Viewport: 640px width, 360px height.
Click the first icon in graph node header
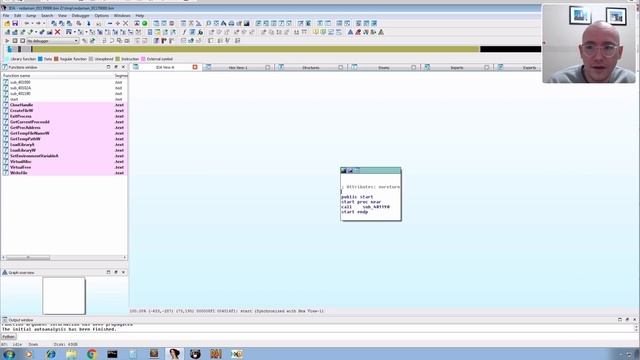pos(344,171)
